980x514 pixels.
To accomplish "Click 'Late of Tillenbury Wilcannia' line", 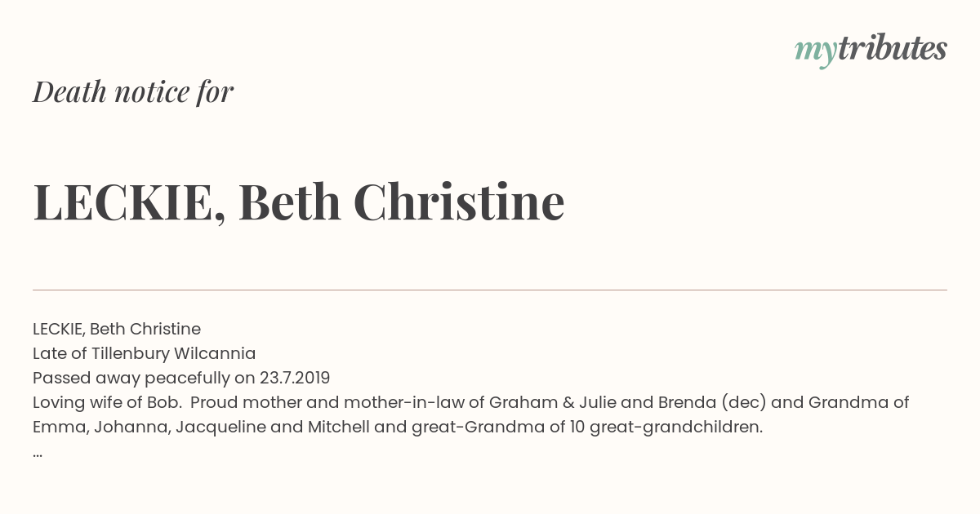I will coord(145,353).
